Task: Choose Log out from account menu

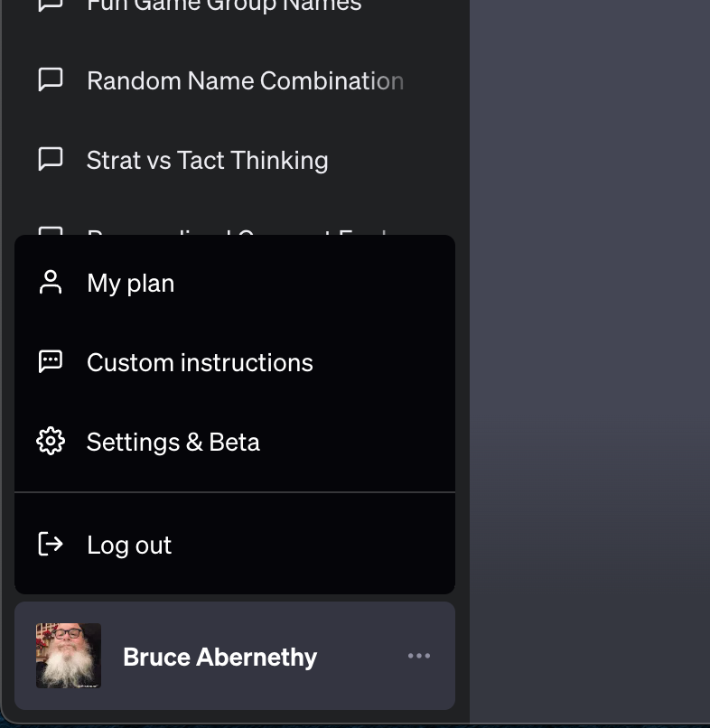Action: [129, 545]
